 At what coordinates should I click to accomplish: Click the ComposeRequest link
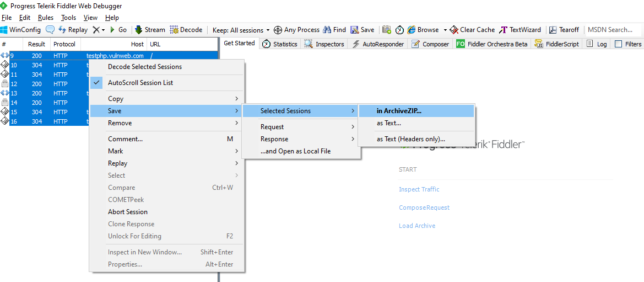click(424, 207)
